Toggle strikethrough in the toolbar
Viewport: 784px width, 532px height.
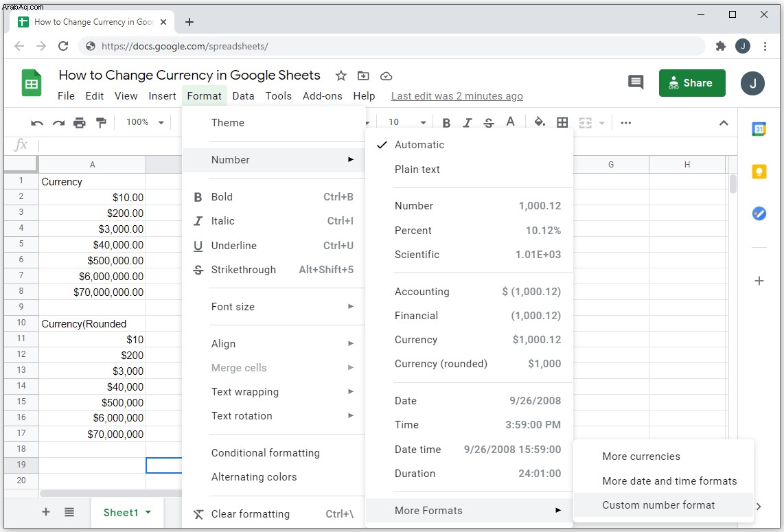click(x=489, y=122)
